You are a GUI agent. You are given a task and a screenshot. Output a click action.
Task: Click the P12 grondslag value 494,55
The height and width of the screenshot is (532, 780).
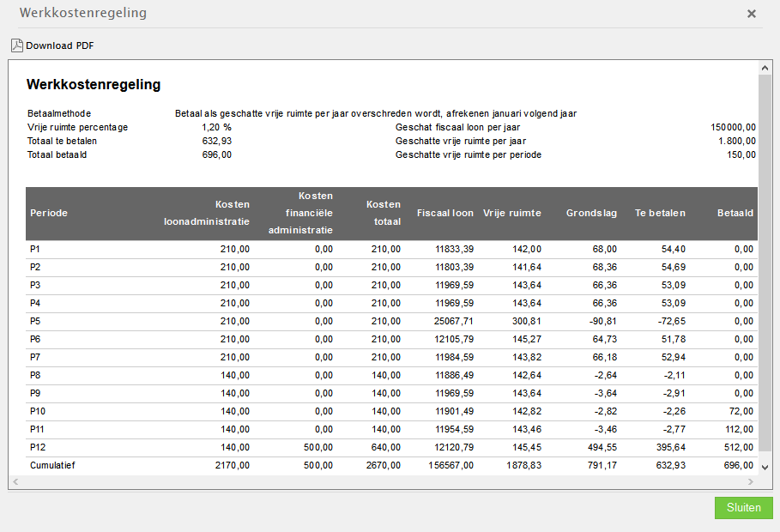tap(602, 447)
